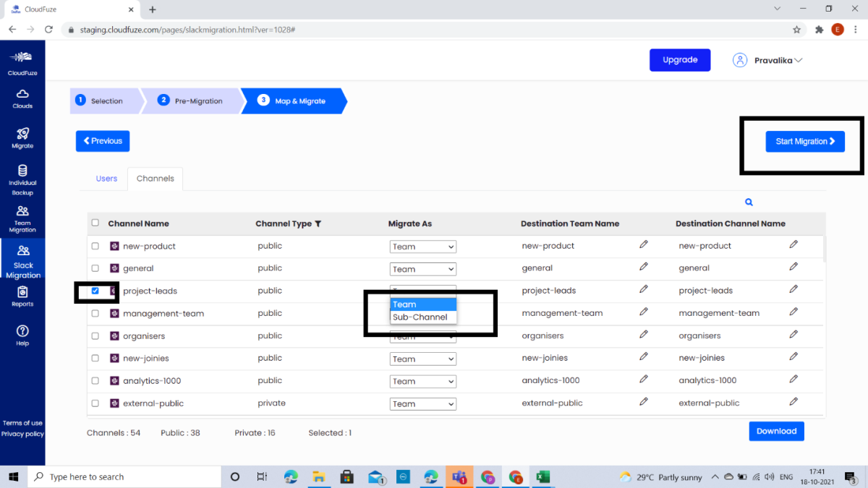Open the Privacy policy link
Screen dimensions: 868x488
22,434
